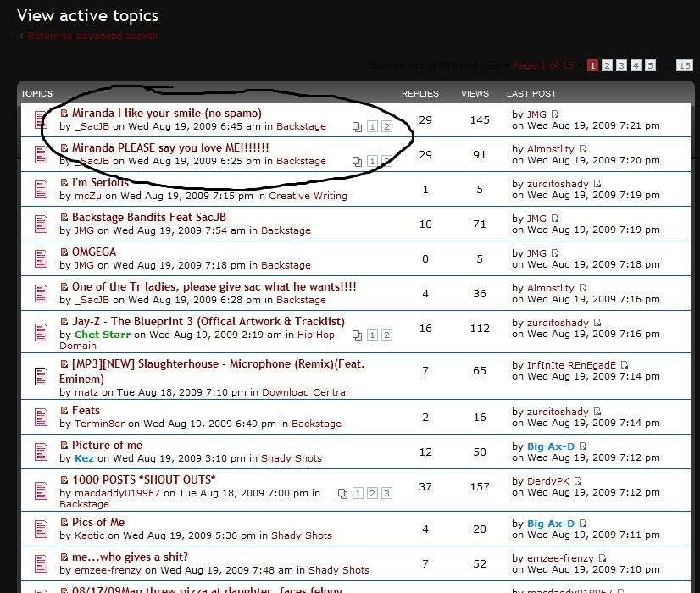Screen dimensions: 700x593
Task: Click latest post icon next to DerdyPK
Action: [x=578, y=481]
